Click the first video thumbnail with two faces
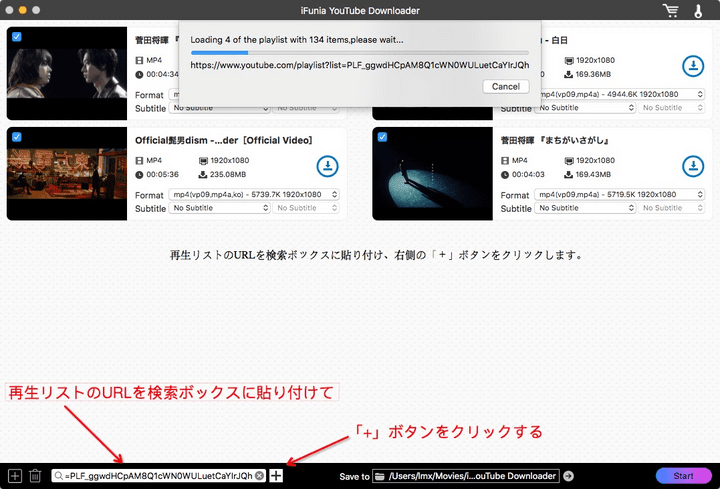Viewport: 720px width, 489px height. tap(67, 73)
